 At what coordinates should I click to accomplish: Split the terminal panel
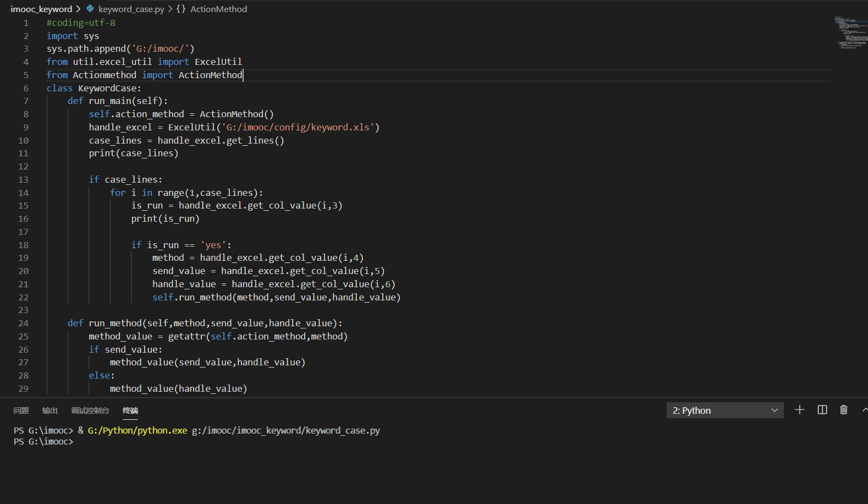click(x=822, y=410)
